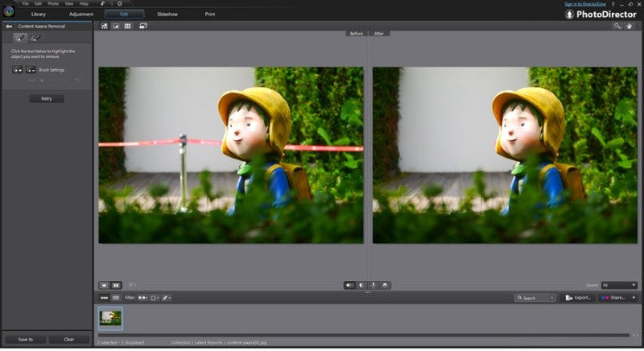This screenshot has height=351, width=644.
Task: Open the secondary display icon
Action: (143, 26)
